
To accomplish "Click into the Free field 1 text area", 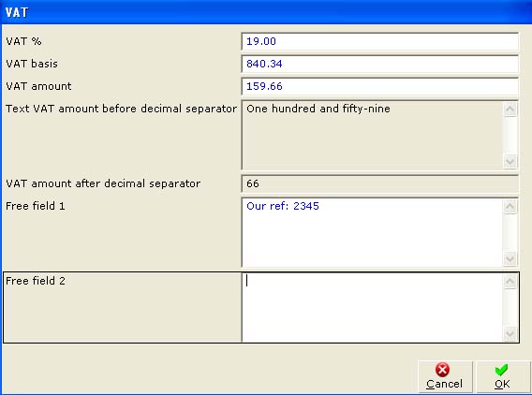I will (x=372, y=232).
